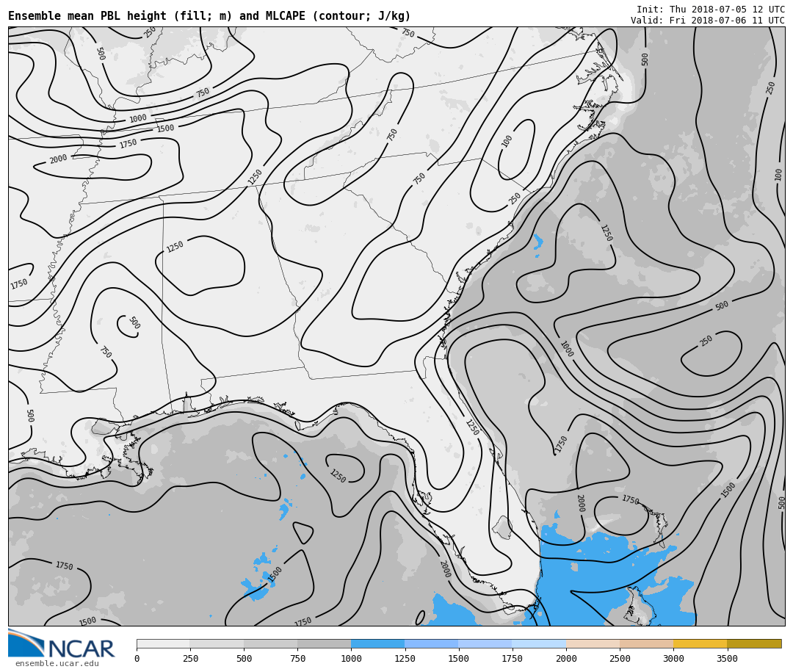The width and height of the screenshot is (793, 672).
Task: Pick the 250–500 m gray colorbar swatch
Action: 217,643
